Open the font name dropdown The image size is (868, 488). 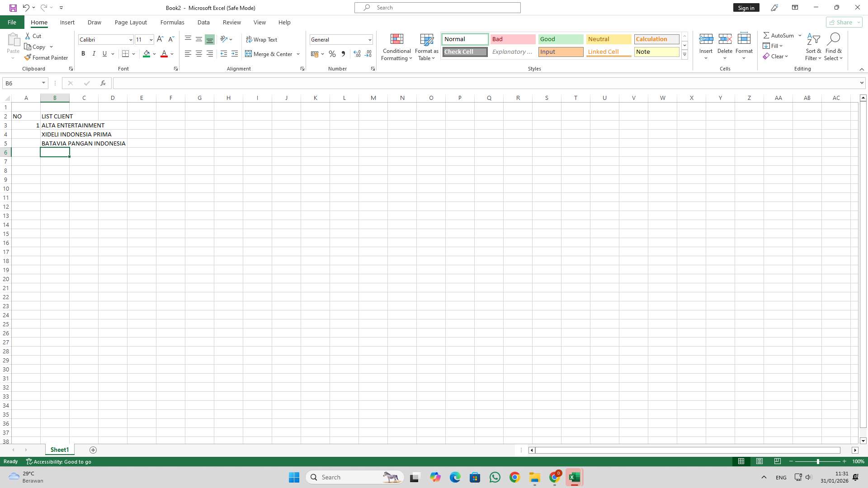(131, 40)
